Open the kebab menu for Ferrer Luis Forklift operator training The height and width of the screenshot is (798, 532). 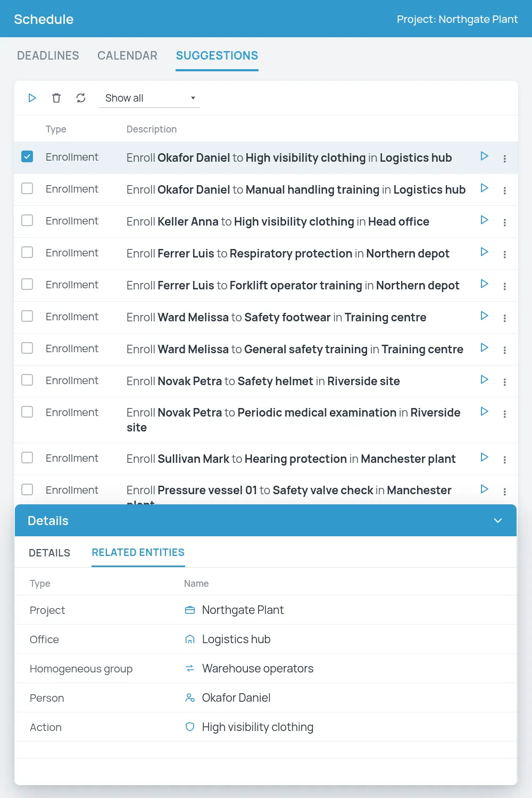[x=504, y=286]
